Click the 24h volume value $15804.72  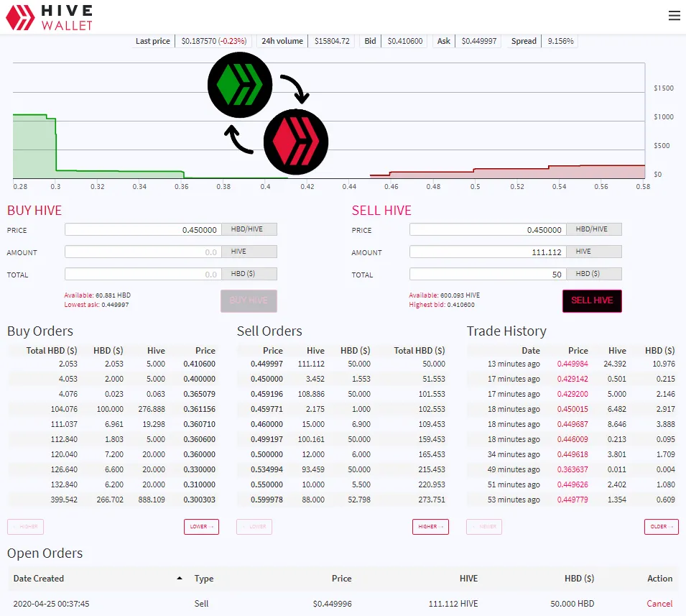pos(332,41)
